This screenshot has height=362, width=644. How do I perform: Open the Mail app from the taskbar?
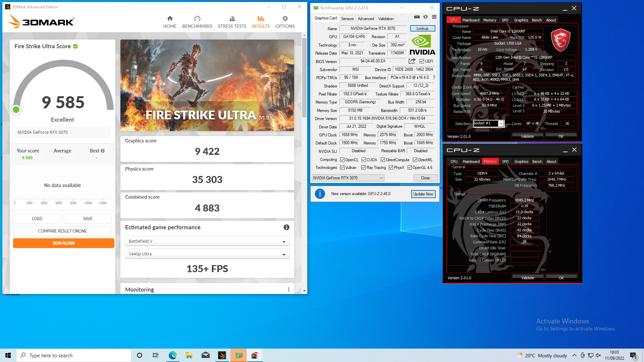pyautogui.click(x=206, y=355)
